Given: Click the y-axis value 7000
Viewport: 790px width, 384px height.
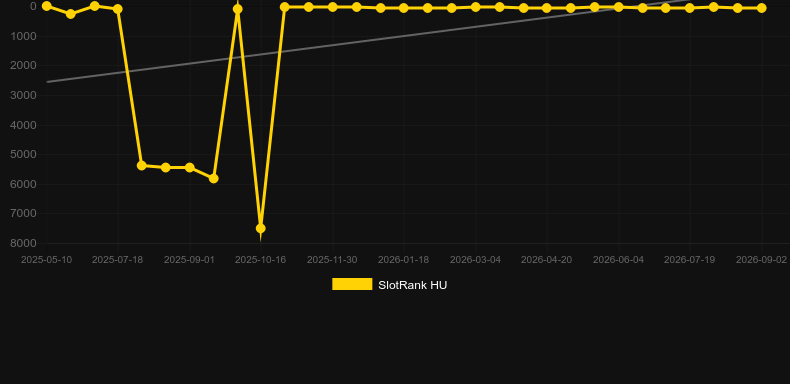Looking at the screenshot, I should [23, 214].
